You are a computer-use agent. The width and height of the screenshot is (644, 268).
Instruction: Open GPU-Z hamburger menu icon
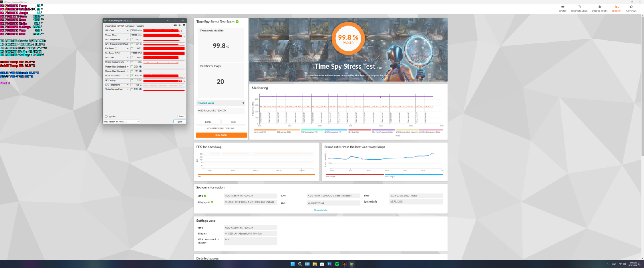coord(184,25)
